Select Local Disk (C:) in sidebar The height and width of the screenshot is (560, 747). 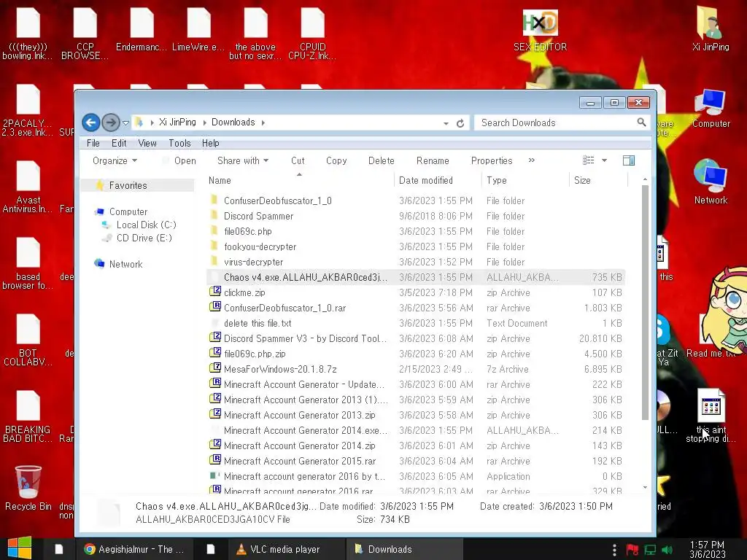click(146, 225)
